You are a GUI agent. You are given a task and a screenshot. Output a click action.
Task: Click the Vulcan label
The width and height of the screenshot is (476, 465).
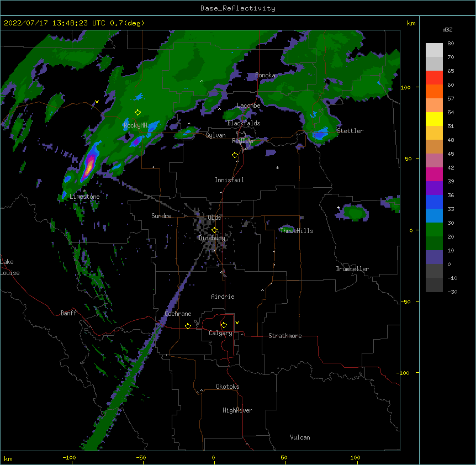tap(300, 437)
